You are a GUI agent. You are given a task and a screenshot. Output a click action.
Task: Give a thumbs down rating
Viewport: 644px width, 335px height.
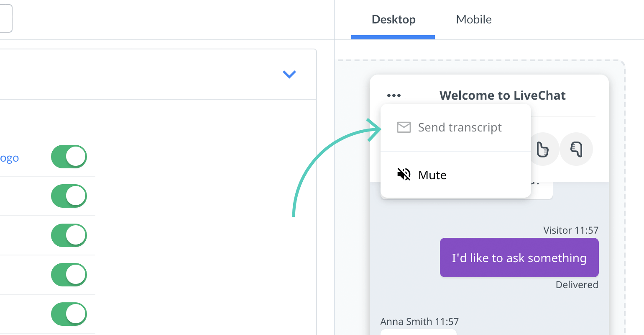(x=576, y=149)
